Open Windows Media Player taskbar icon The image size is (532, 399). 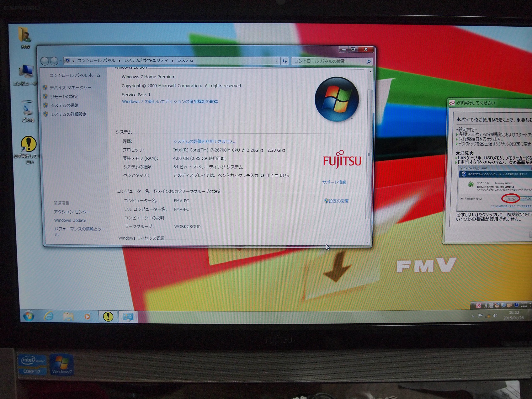coord(87,316)
